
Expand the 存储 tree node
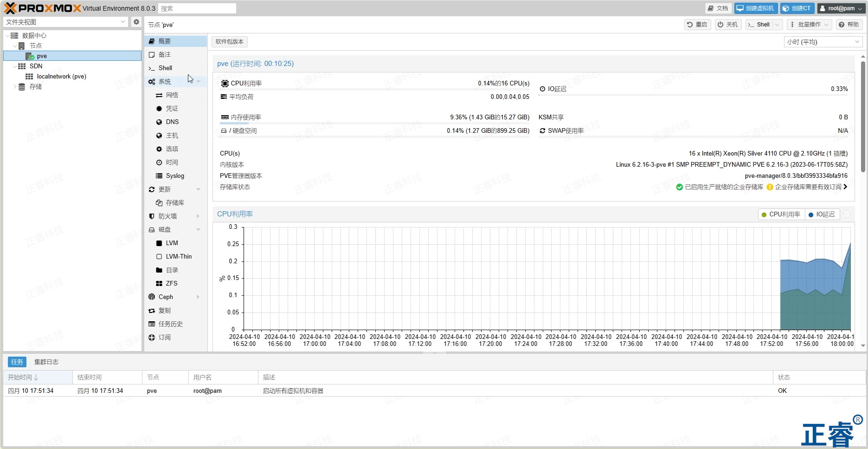pos(15,87)
